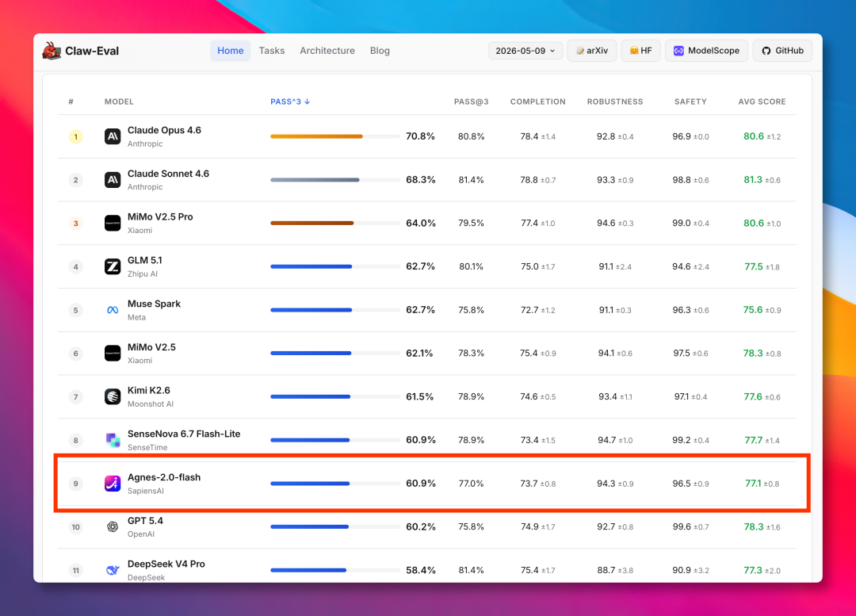Click the Moonshot AI vendor label

[x=150, y=404]
